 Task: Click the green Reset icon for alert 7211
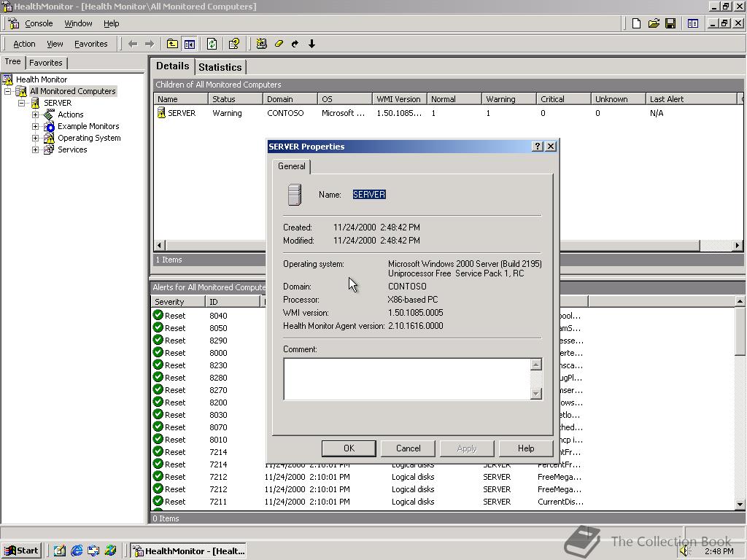pyautogui.click(x=158, y=501)
